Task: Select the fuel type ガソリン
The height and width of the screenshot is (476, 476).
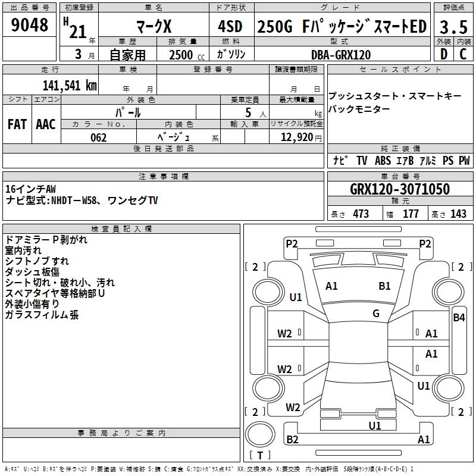Action: (231, 54)
